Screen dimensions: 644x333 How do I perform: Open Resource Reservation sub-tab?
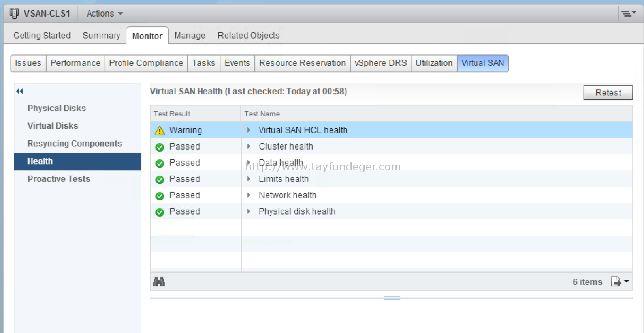click(x=303, y=63)
